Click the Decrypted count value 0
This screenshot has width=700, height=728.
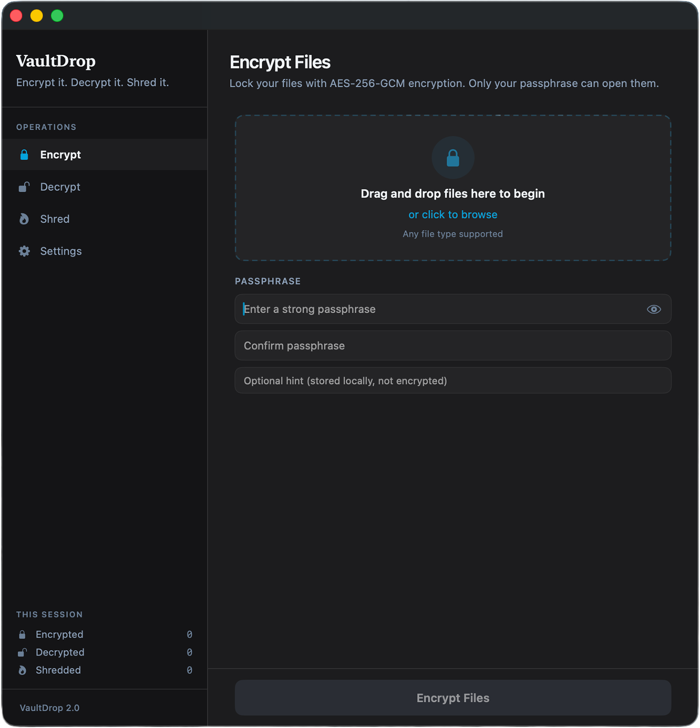pyautogui.click(x=189, y=652)
